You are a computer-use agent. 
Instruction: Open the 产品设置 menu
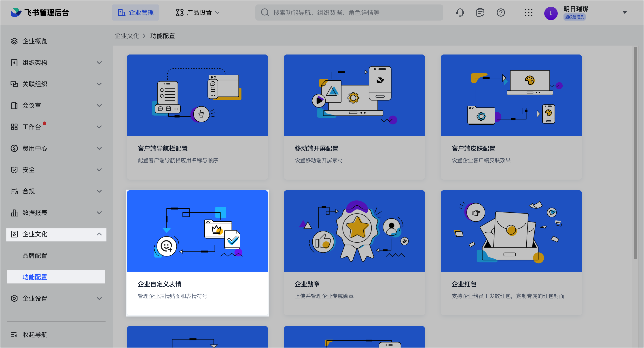(x=197, y=12)
